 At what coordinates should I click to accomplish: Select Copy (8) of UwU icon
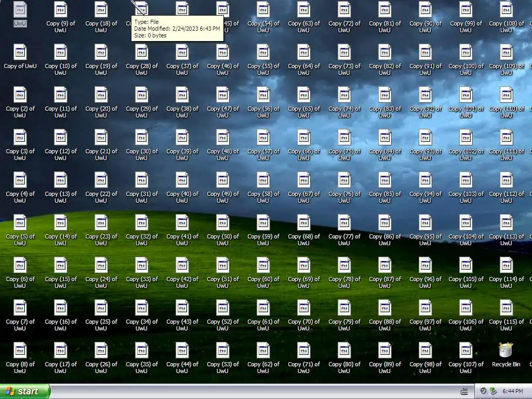coord(20,350)
